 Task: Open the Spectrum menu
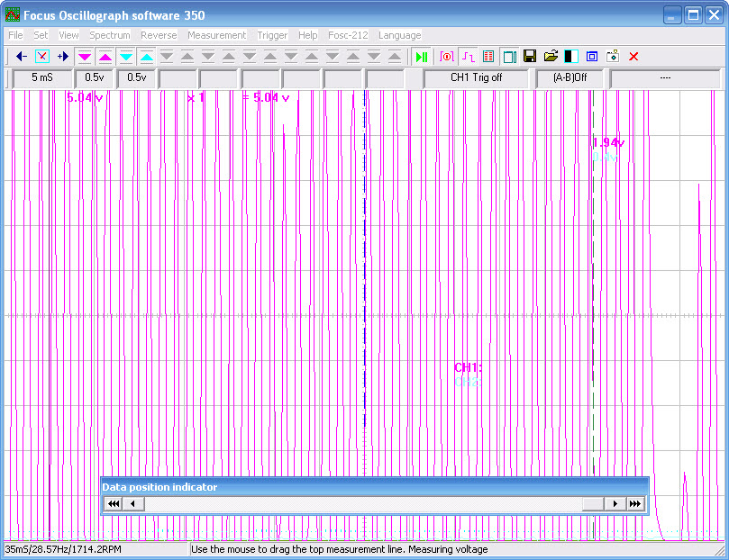tap(110, 35)
